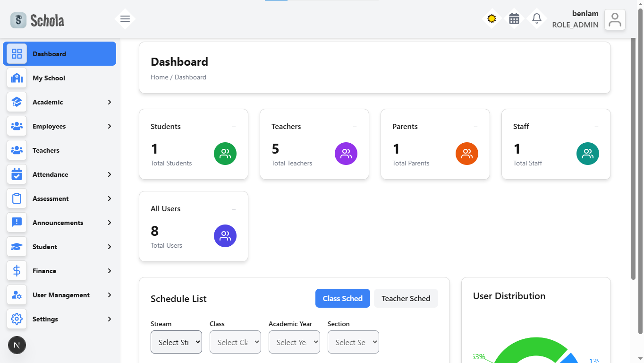Viewport: 644px width, 363px height.
Task: Select the Class Sched button
Action: (342, 299)
